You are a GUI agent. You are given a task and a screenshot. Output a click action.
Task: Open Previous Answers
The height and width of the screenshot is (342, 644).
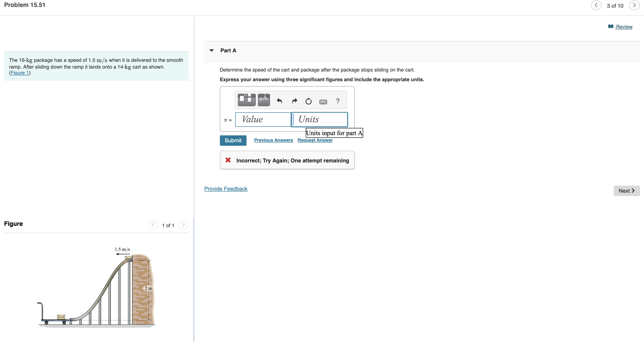(x=273, y=140)
